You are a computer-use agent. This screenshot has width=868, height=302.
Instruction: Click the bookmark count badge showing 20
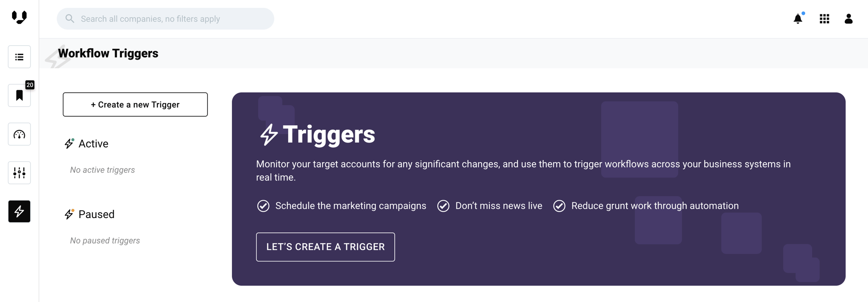click(x=30, y=85)
